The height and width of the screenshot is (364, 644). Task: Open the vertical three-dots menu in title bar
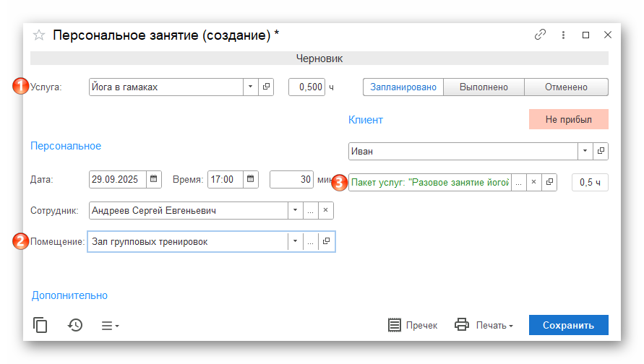coord(563,35)
